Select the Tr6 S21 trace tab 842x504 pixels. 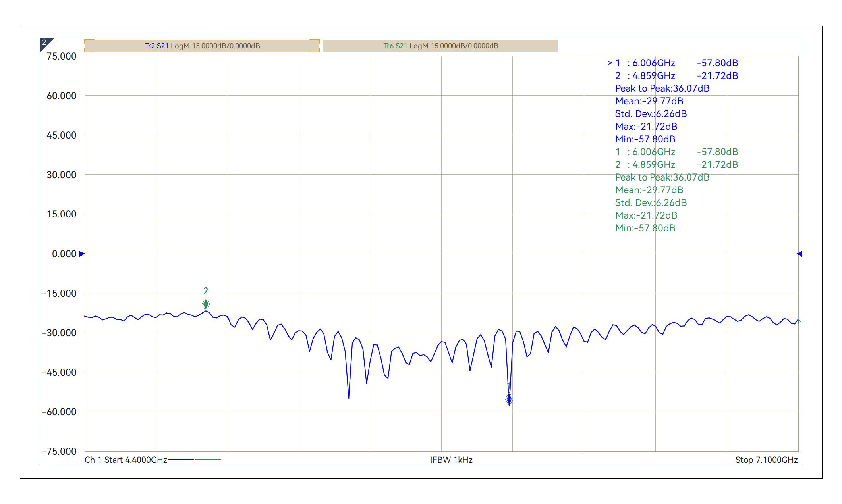[x=440, y=46]
